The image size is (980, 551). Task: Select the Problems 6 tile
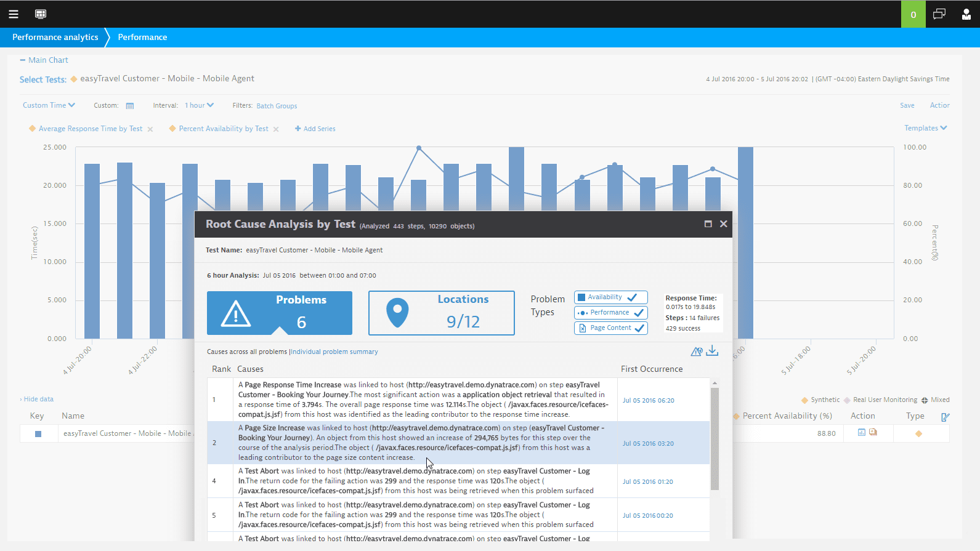coord(280,313)
